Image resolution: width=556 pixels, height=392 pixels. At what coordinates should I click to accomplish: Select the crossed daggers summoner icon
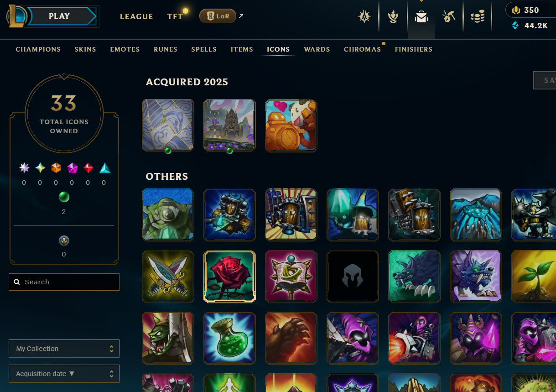click(168, 277)
